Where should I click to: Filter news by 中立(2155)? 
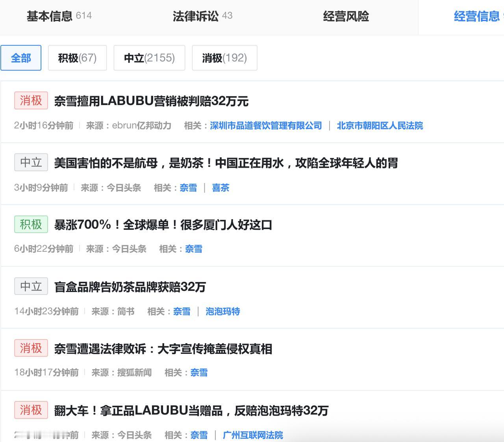pyautogui.click(x=149, y=58)
